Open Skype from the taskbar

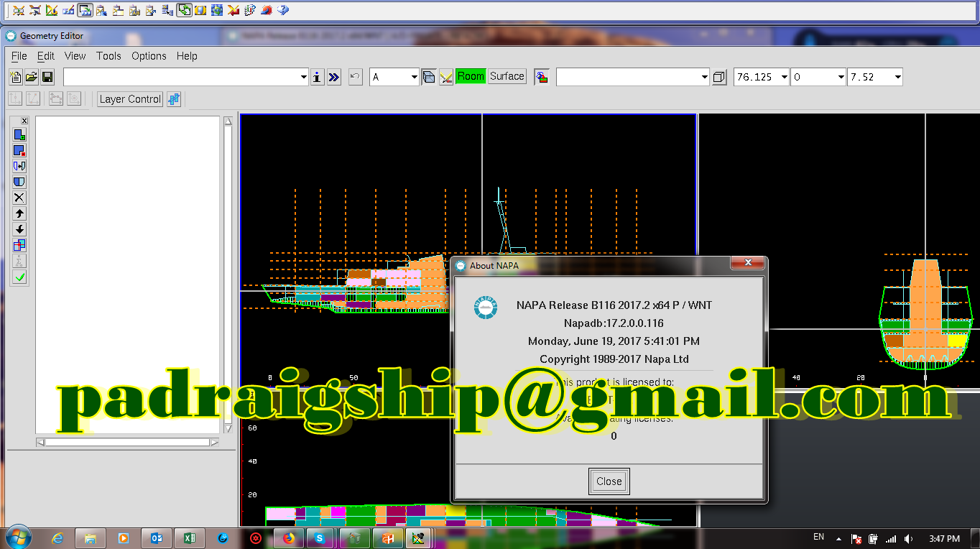320,538
